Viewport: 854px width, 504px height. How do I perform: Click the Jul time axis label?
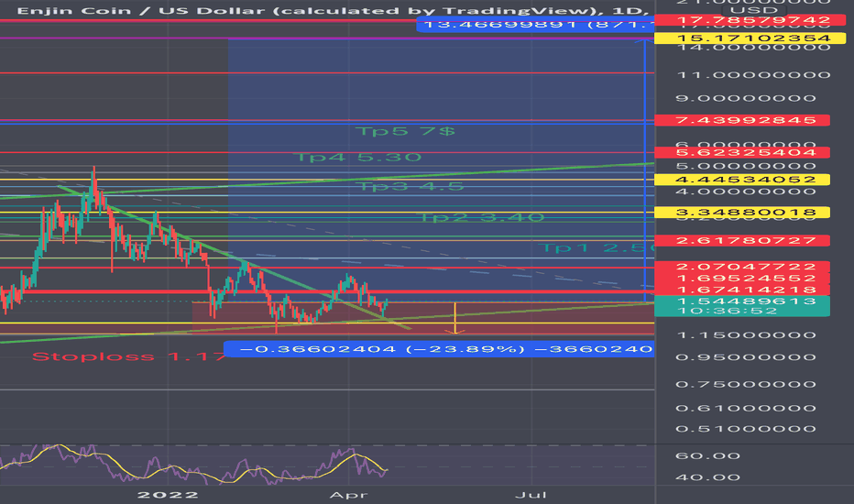531,495
